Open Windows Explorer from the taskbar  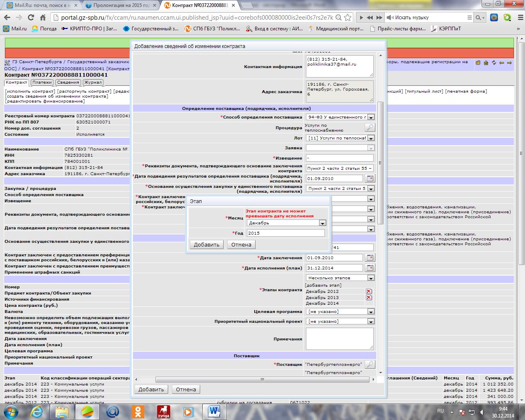pos(62,412)
